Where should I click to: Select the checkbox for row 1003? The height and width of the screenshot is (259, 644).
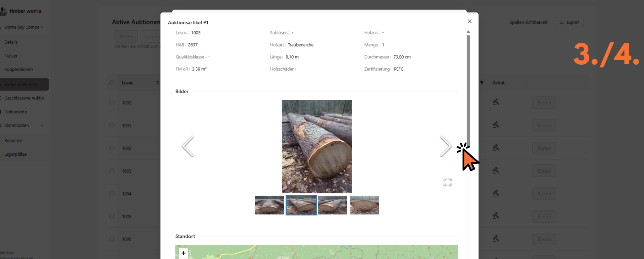(112, 171)
